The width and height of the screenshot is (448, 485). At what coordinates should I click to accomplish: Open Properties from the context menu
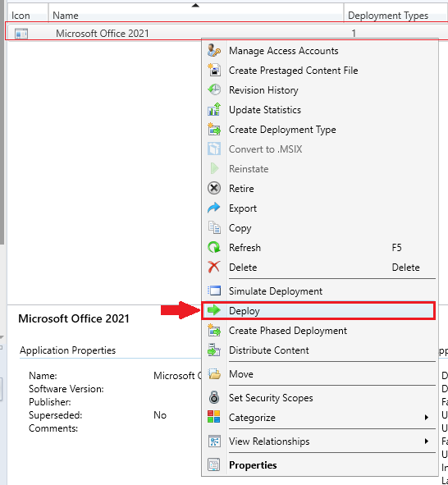pos(320,464)
